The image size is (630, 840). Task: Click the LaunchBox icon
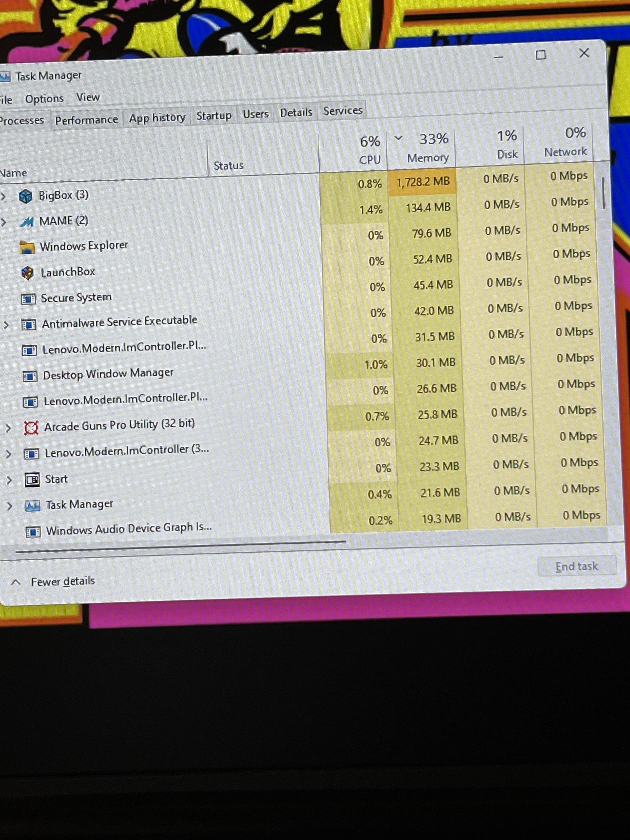[x=28, y=273]
